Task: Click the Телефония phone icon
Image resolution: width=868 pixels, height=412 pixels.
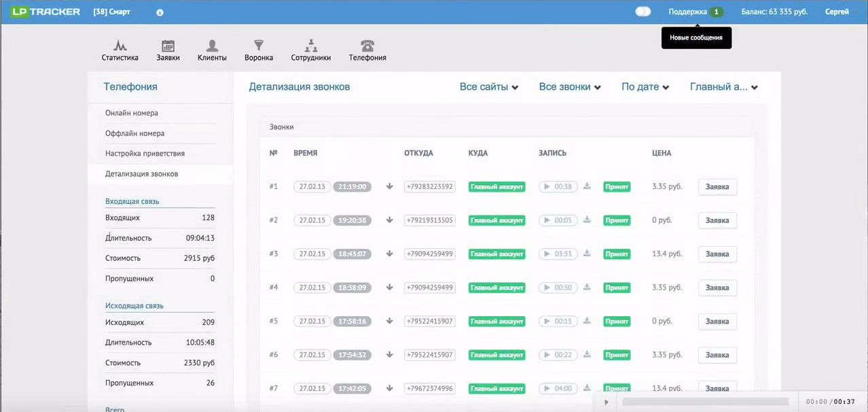Action: pos(367,46)
